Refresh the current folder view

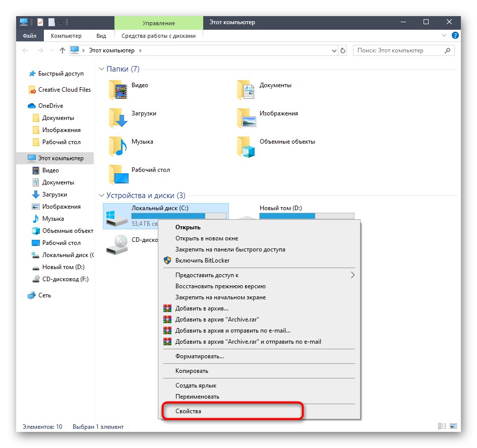pyautogui.click(x=343, y=50)
